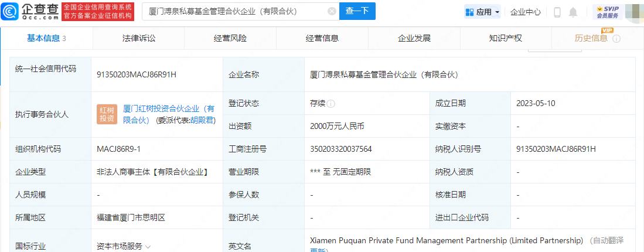The image size is (644, 252).
Task: Open the 知识产权 tab
Action: (506, 39)
